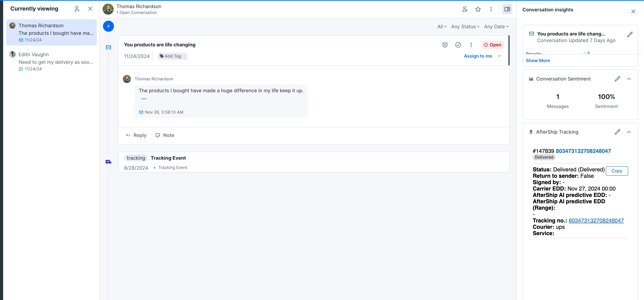
Task: Select the Reply tab
Action: tap(136, 135)
